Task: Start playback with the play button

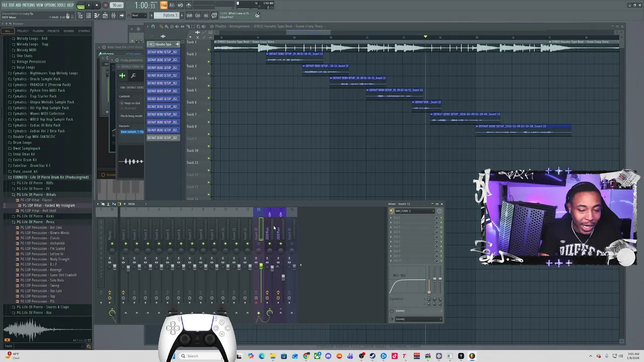Action: tap(89, 5)
